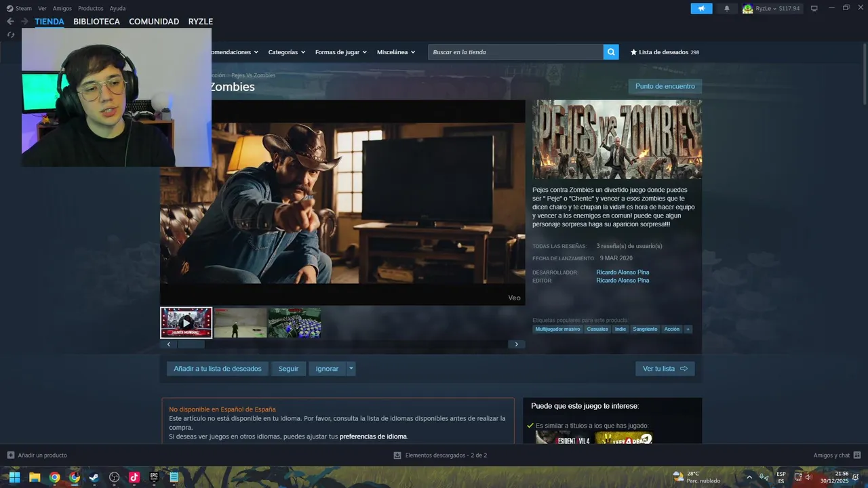Click the Punto de encuentro button
The image size is (868, 488).
pos(665,86)
